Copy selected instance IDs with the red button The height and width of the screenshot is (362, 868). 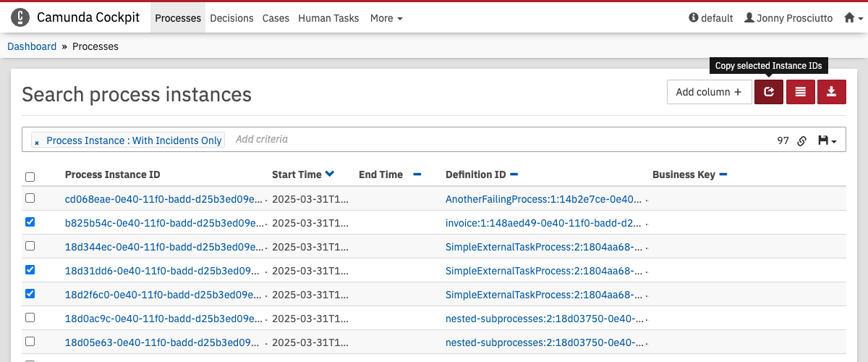click(768, 92)
